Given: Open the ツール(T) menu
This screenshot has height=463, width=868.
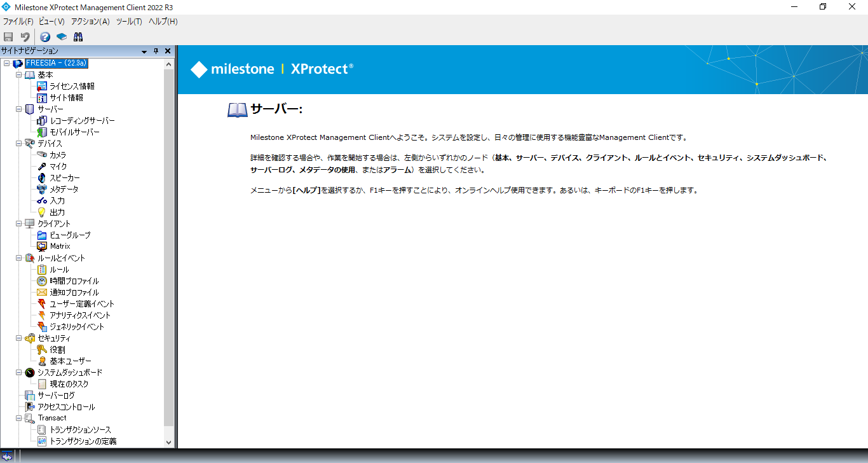Looking at the screenshot, I should pos(129,22).
